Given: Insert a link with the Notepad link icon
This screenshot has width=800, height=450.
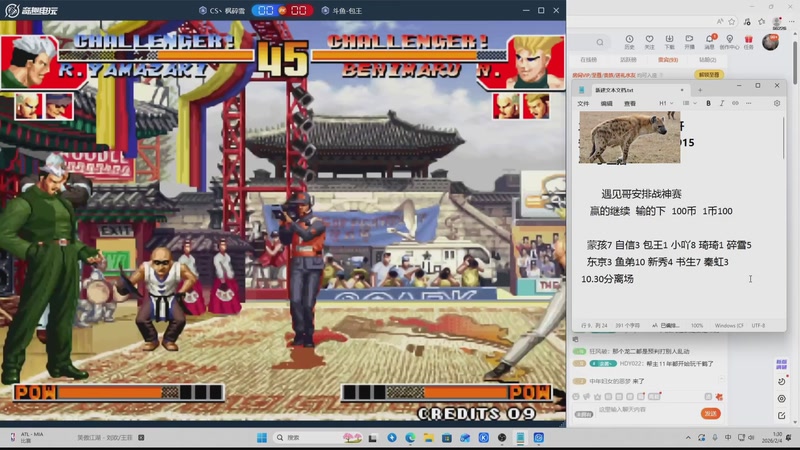Looking at the screenshot, I should 735,103.
